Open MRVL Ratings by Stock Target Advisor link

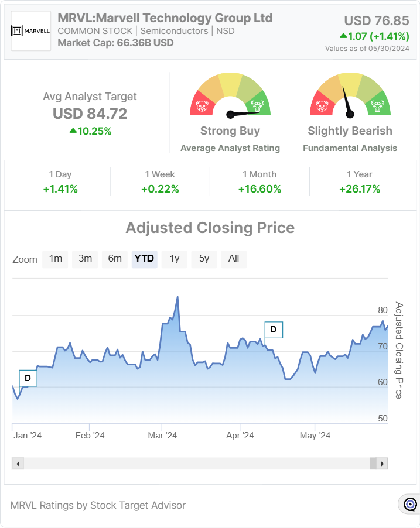(x=98, y=505)
